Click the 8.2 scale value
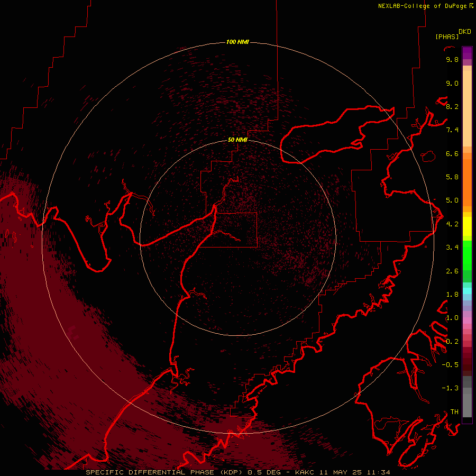This screenshot has height=476, width=476. coord(452,106)
